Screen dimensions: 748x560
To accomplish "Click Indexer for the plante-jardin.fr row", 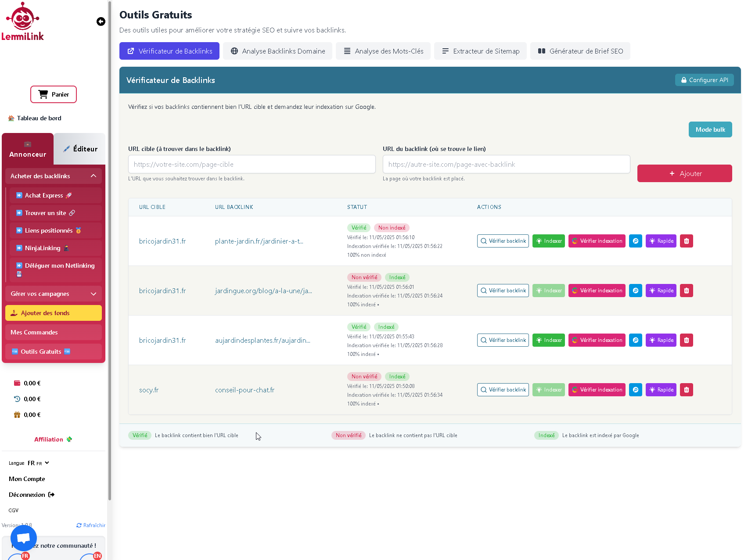I will (548, 241).
